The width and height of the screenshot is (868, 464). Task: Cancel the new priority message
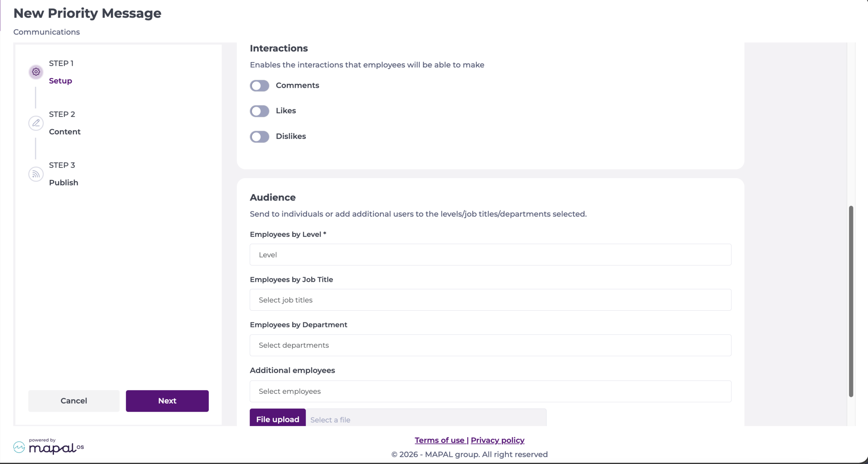point(74,401)
